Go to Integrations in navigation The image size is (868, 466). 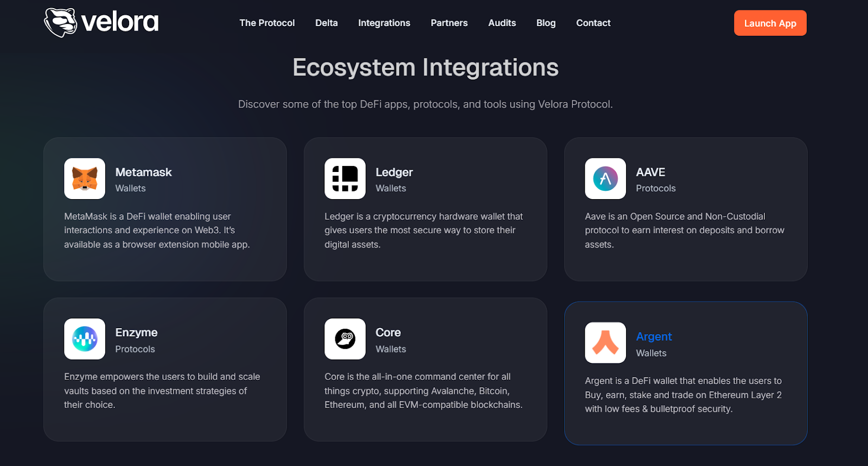384,23
